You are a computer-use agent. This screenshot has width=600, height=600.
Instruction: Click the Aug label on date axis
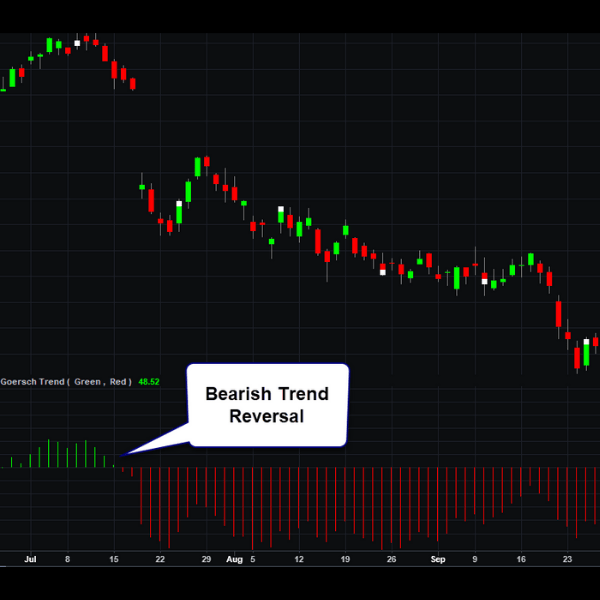(x=235, y=559)
